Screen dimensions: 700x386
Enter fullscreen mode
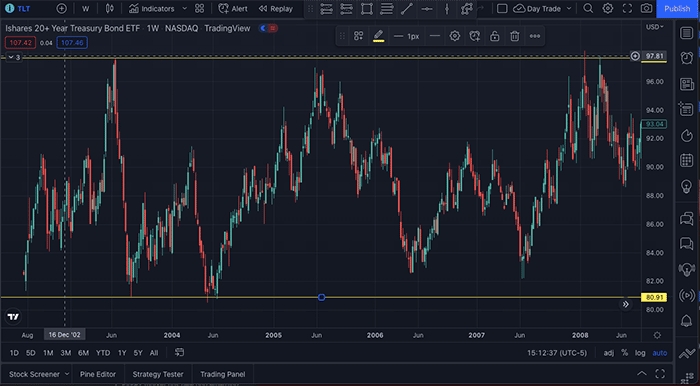627,8
